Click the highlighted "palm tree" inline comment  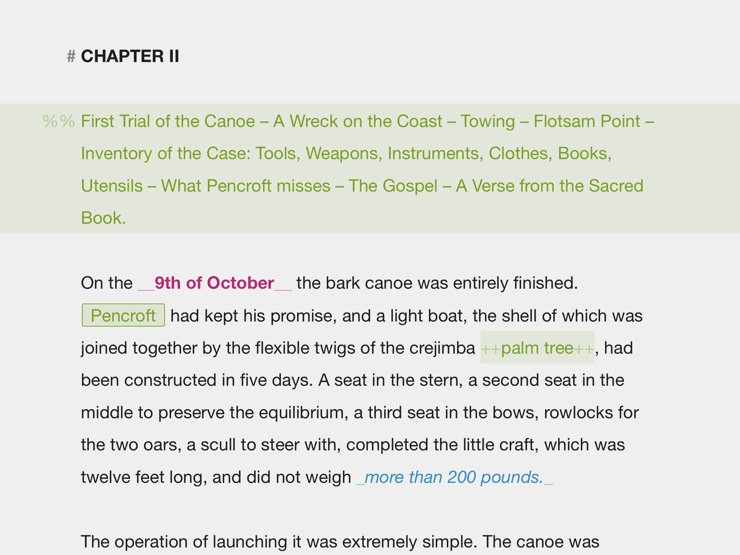(537, 348)
